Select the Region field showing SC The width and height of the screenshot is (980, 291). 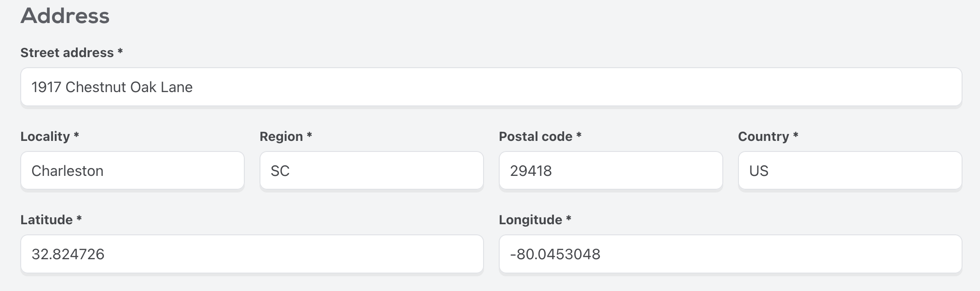pos(371,171)
